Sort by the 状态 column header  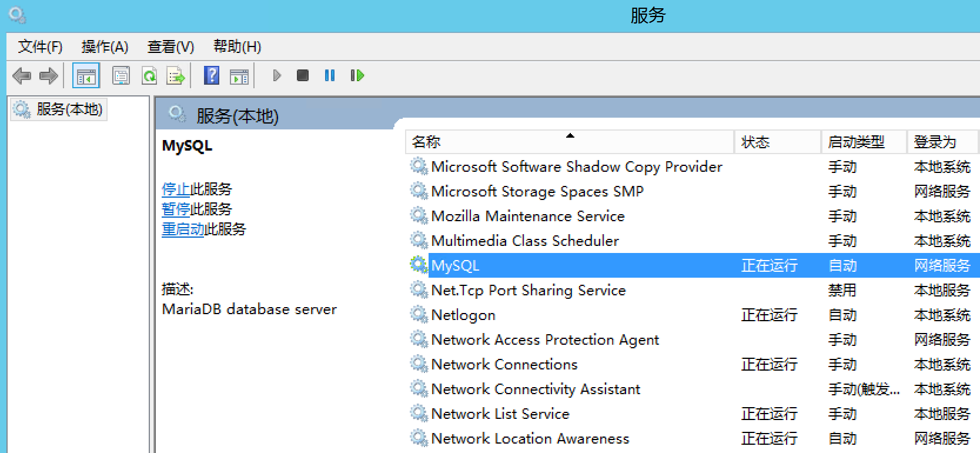coord(777,142)
